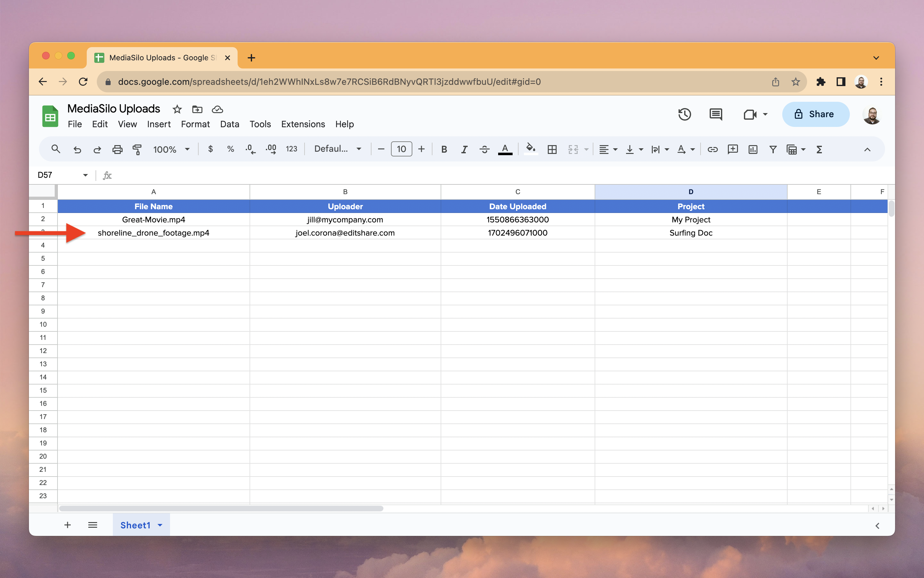Open the horizontal align dropdown

click(x=608, y=150)
